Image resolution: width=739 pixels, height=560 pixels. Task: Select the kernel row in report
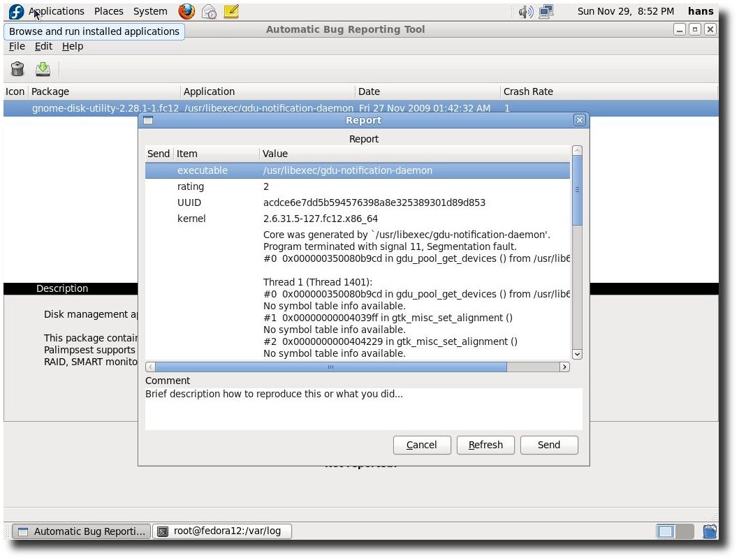click(x=358, y=219)
